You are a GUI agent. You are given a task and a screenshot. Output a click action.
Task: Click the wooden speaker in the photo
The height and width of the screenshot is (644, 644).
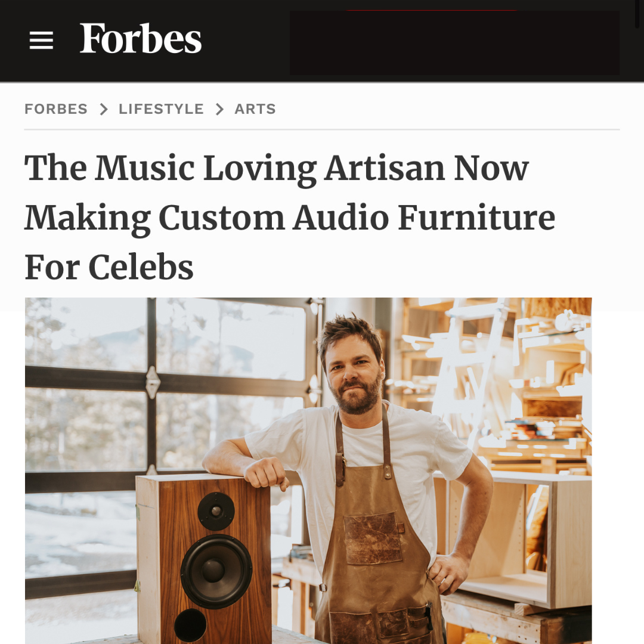tap(204, 559)
